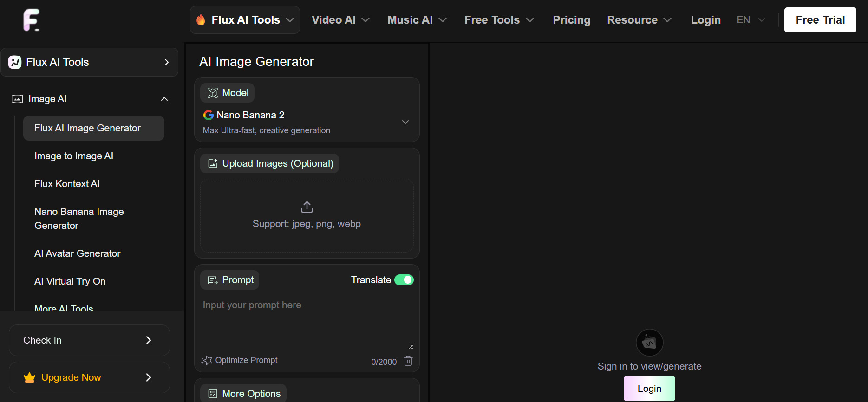This screenshot has width=868, height=402.
Task: Click the Login button under sign-in message
Action: [649, 389]
